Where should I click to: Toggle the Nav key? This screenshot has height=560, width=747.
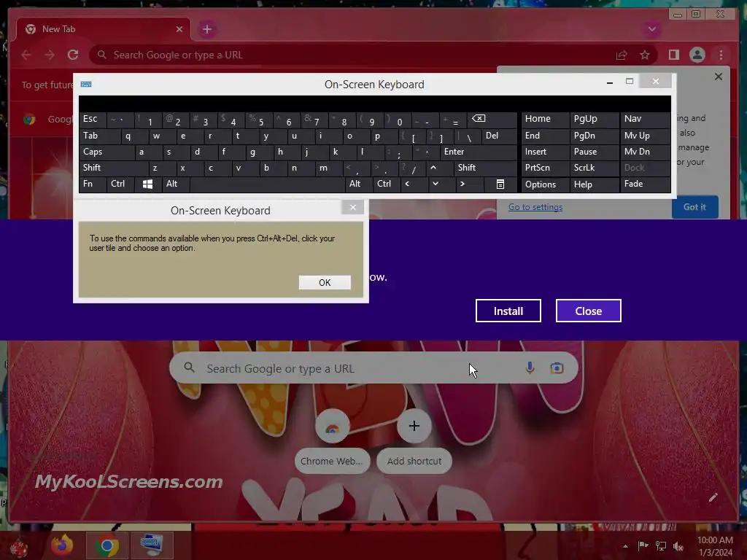(645, 119)
